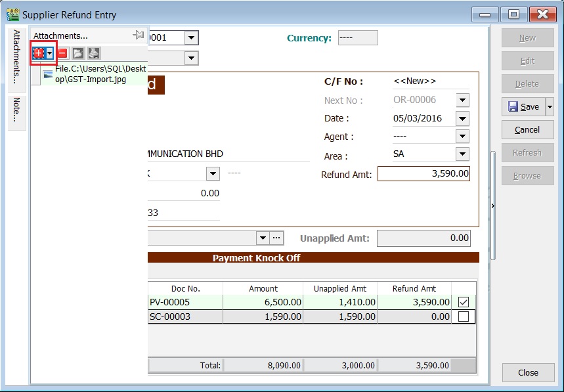The image size is (564, 392).
Task: Save the supplier refund entry
Action: (522, 107)
